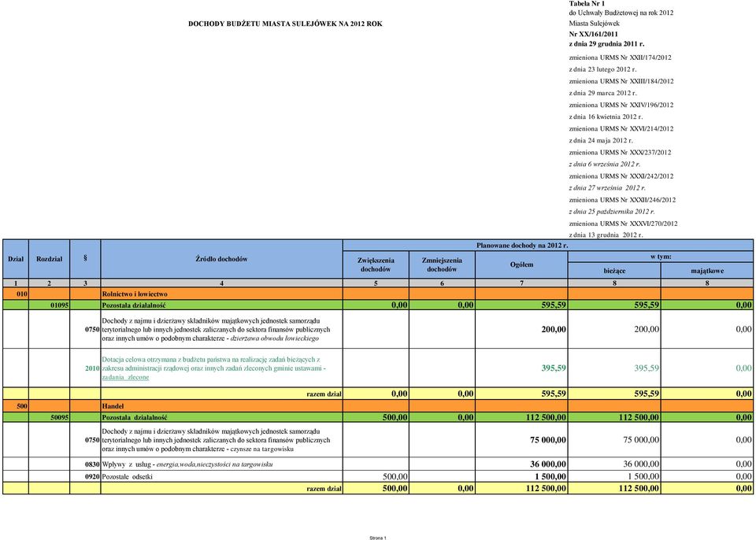Click bold '200,00' in the Ogółem column
This screenshot has width=756, height=540.
(554, 329)
